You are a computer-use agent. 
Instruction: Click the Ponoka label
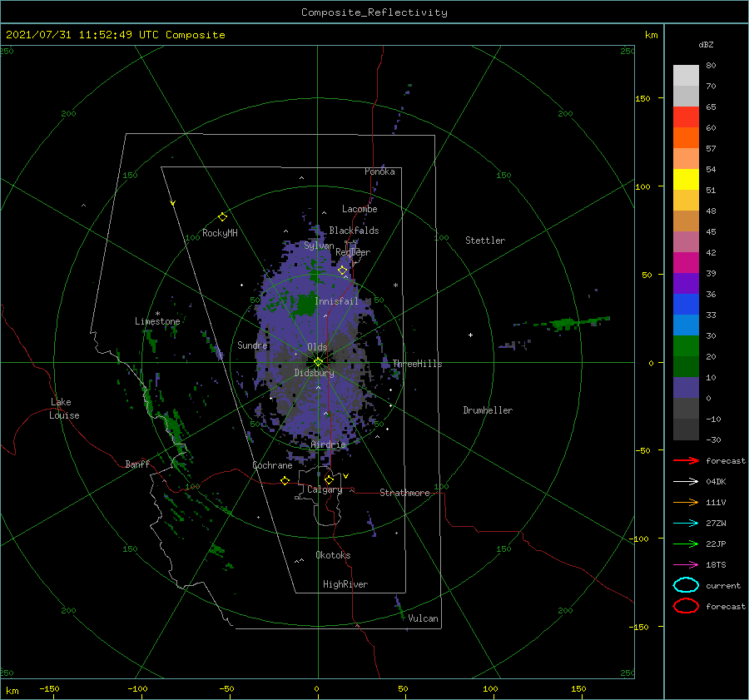pyautogui.click(x=379, y=172)
